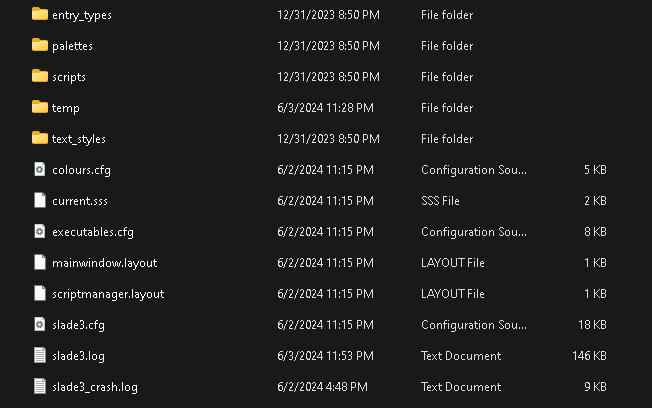
Task: Click the palettes folder icon
Action: [x=40, y=45]
